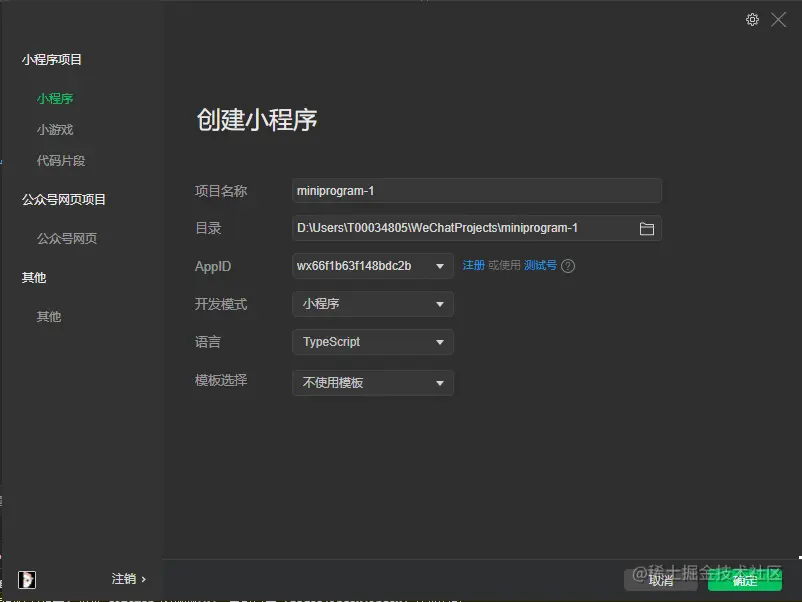Screen dimensions: 802x602
Task: Click the 取消 button
Action: (660, 581)
